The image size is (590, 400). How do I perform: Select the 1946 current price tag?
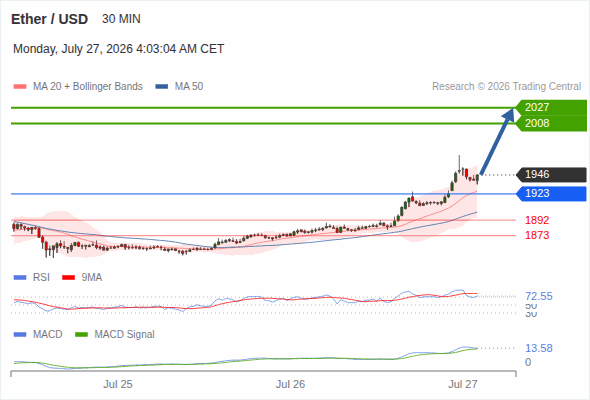click(x=551, y=175)
